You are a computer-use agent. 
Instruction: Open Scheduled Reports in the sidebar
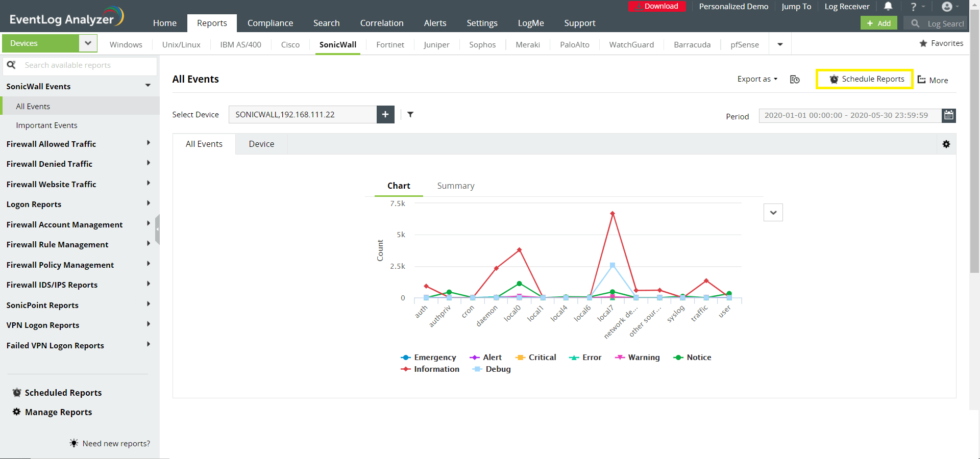tap(57, 393)
